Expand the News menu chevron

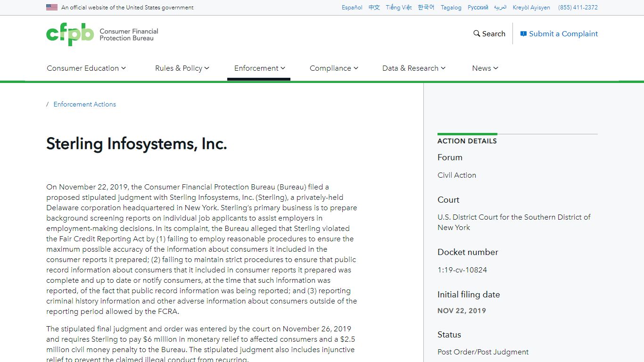[x=496, y=68]
